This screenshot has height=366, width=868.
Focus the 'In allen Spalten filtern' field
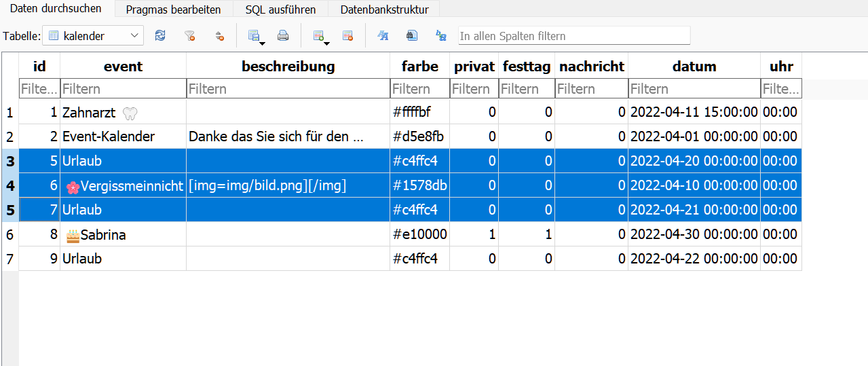[x=574, y=36]
